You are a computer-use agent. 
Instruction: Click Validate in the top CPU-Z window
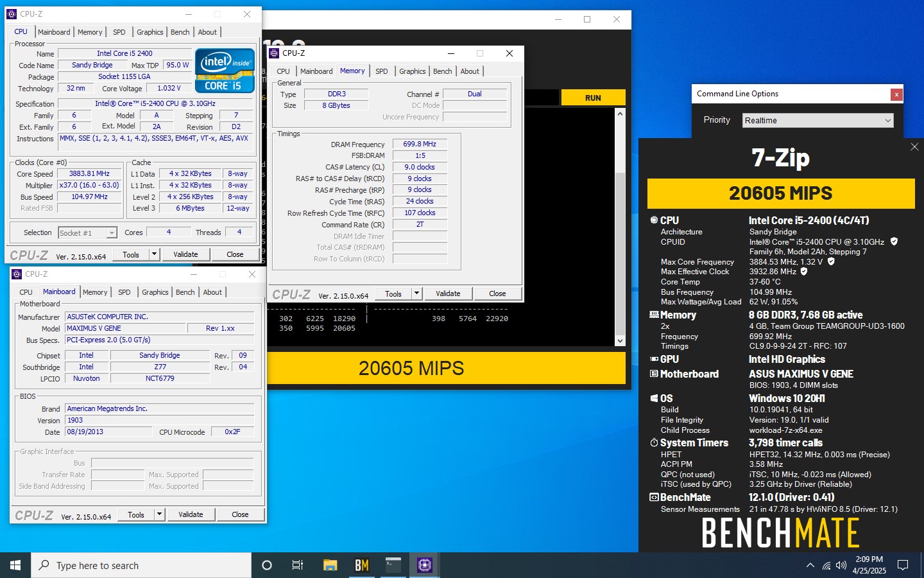point(185,254)
